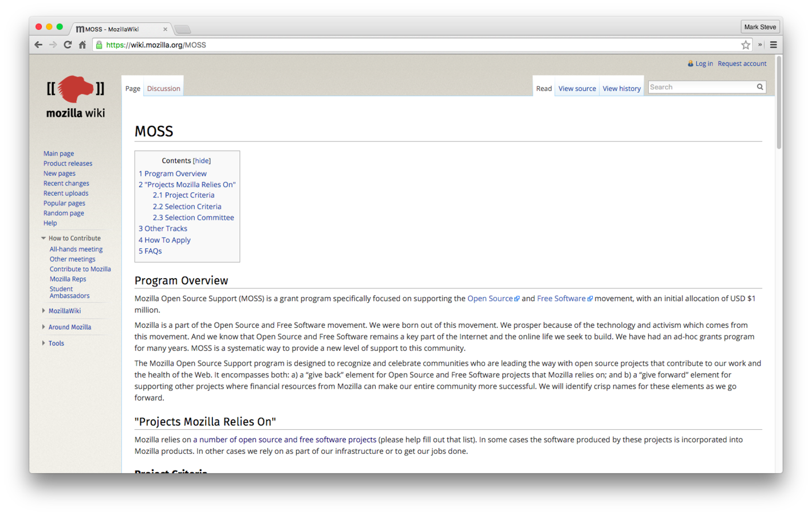Go back with the browser back arrow
Image resolution: width=812 pixels, height=515 pixels.
[38, 45]
